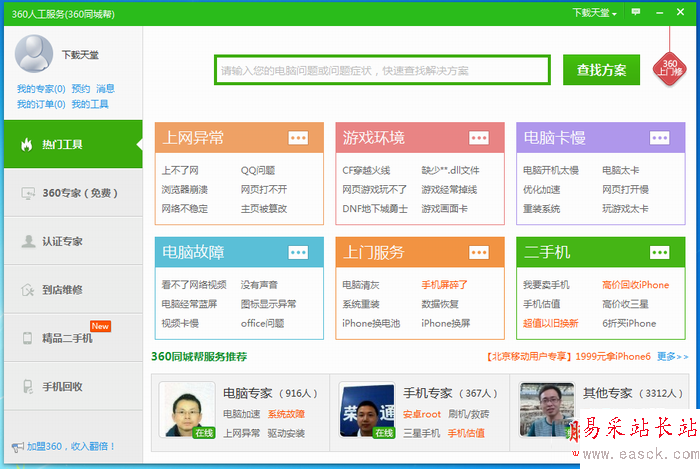This screenshot has width=700, height=469.
Task: Choose 高价回收iPhone item
Action: (x=636, y=285)
